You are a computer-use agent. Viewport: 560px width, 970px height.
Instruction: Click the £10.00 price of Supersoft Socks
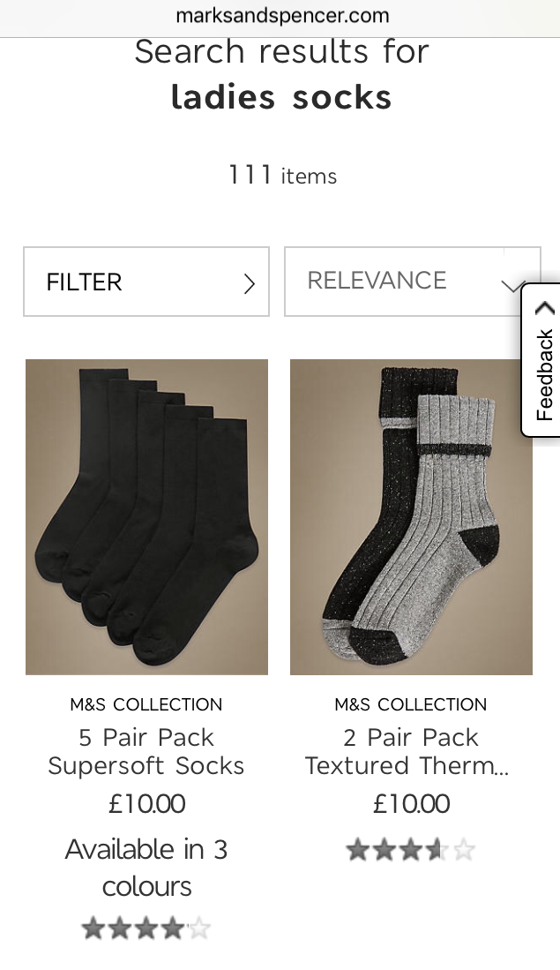[146, 803]
